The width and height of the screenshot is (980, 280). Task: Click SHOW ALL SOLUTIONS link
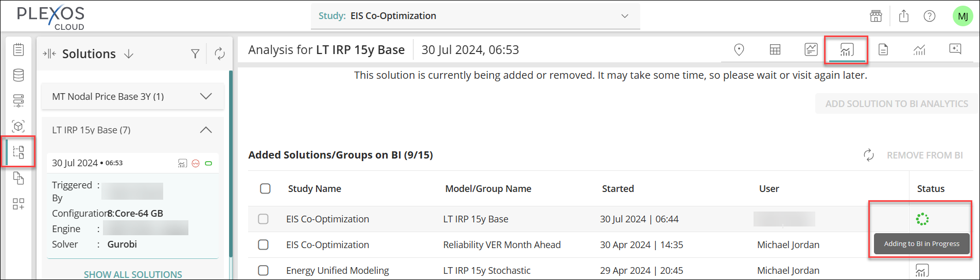[x=133, y=274]
